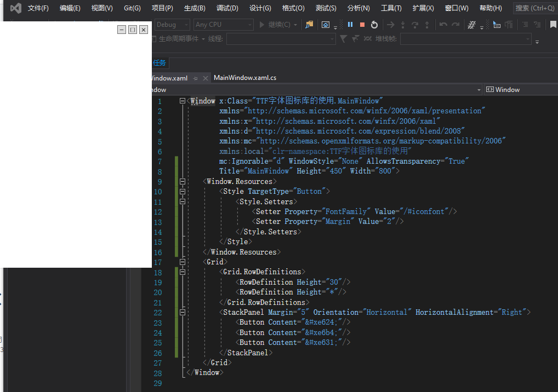Stop debugging with the red square icon
Screen dimensions: 558x392
[x=362, y=25]
